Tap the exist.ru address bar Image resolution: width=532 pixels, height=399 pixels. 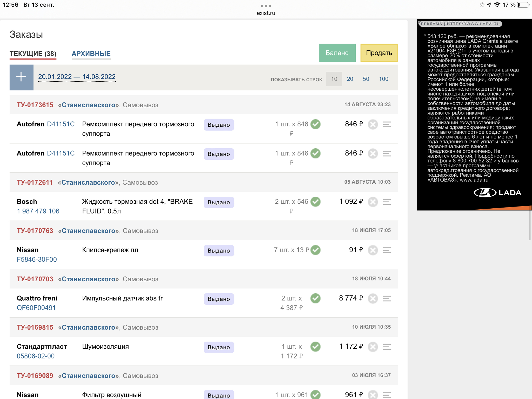tap(266, 13)
